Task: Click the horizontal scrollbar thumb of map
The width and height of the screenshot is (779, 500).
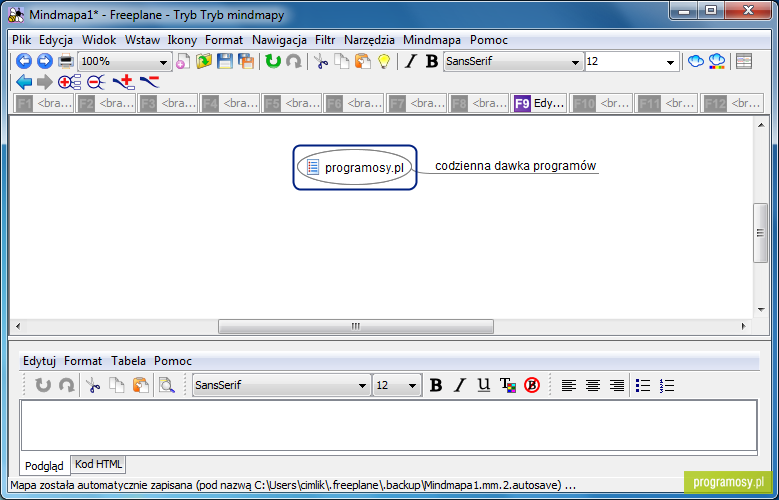Action: (x=356, y=327)
